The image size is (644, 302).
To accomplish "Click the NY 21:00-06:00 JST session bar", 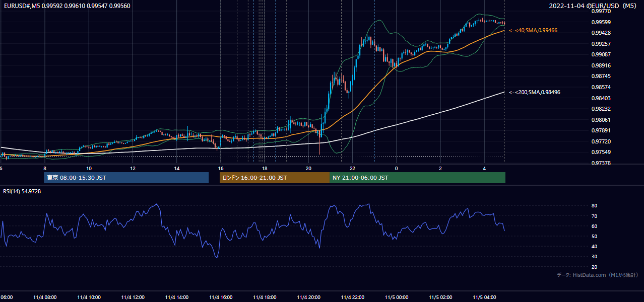I will pyautogui.click(x=417, y=178).
